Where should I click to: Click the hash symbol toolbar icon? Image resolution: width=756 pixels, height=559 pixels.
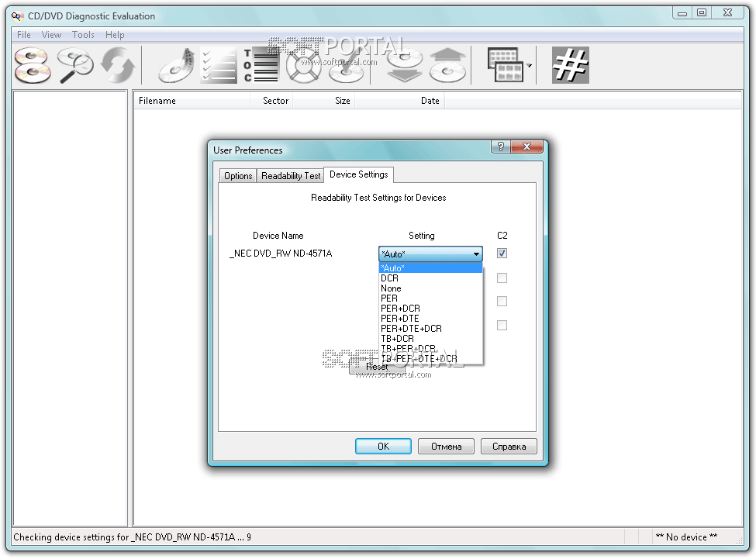[570, 65]
